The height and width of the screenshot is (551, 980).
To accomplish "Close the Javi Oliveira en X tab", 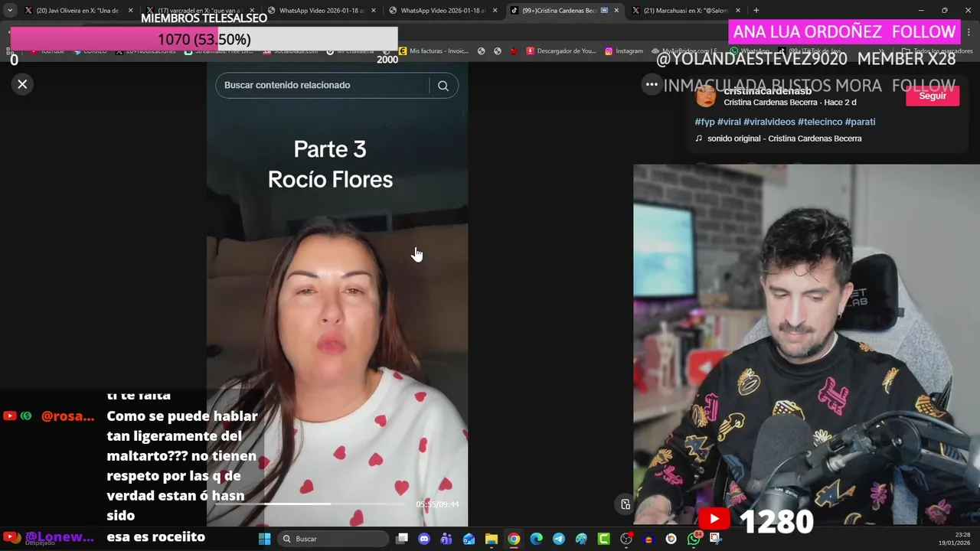I will pyautogui.click(x=130, y=11).
